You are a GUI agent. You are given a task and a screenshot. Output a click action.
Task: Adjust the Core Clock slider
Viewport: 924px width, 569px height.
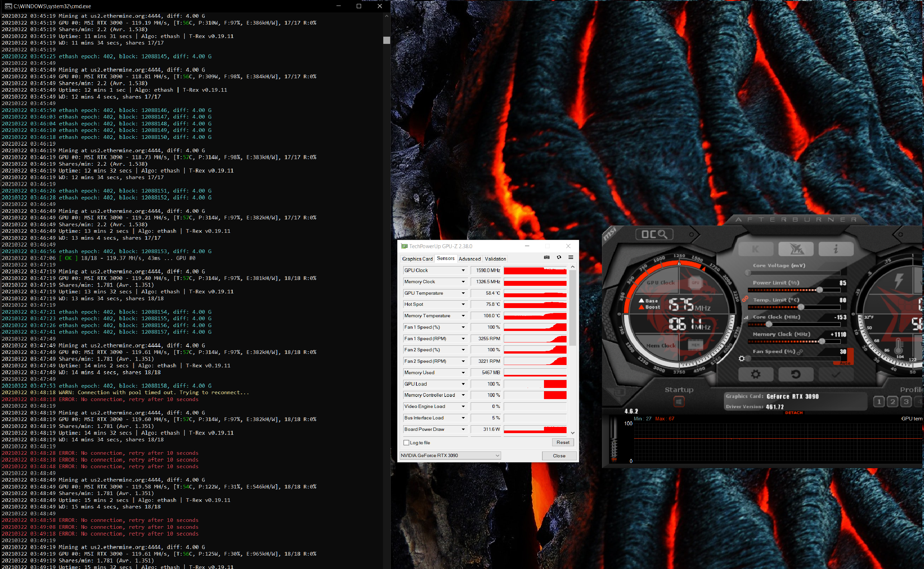[x=794, y=324]
